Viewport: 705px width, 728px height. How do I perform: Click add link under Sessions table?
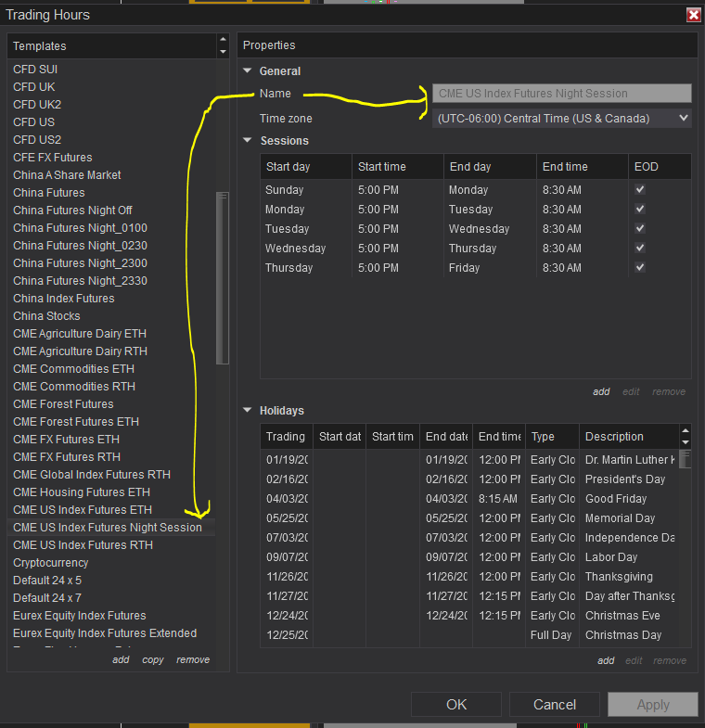click(x=601, y=391)
